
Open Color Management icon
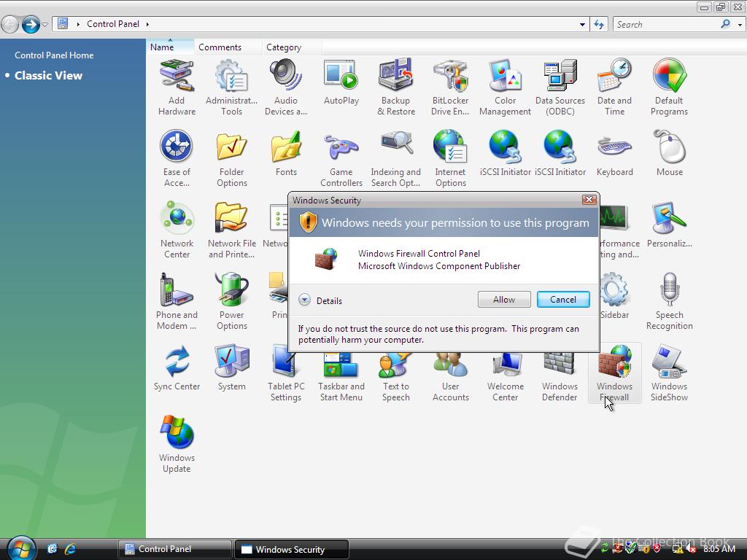click(x=505, y=87)
